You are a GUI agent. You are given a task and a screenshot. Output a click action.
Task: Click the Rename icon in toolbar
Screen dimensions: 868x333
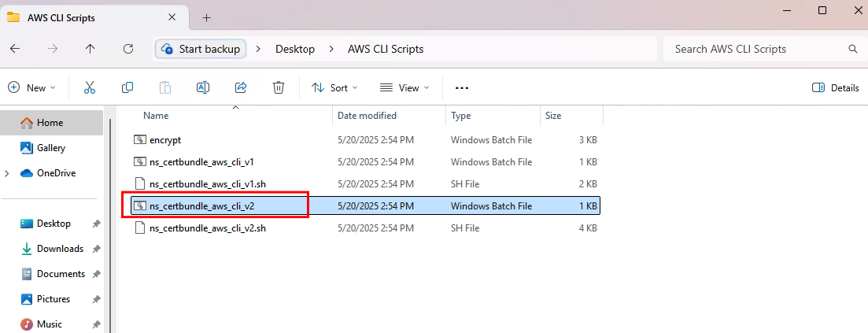pyautogui.click(x=202, y=87)
